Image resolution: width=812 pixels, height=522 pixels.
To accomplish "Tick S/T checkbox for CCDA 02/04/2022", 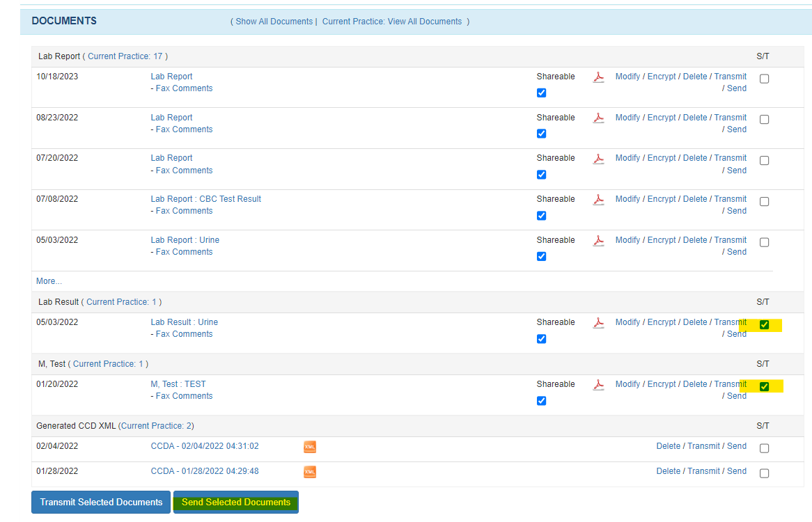I will (x=764, y=448).
